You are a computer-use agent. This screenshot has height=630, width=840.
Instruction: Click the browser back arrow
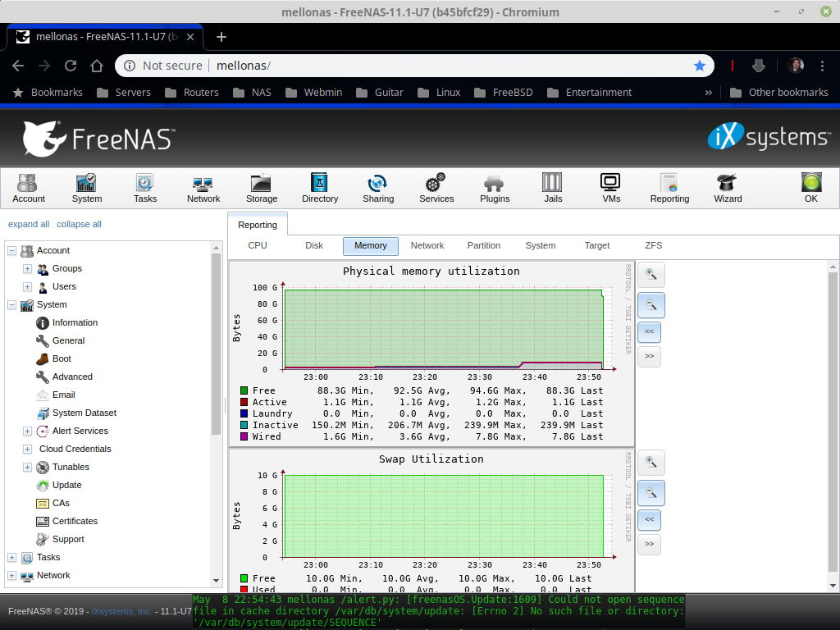(18, 66)
